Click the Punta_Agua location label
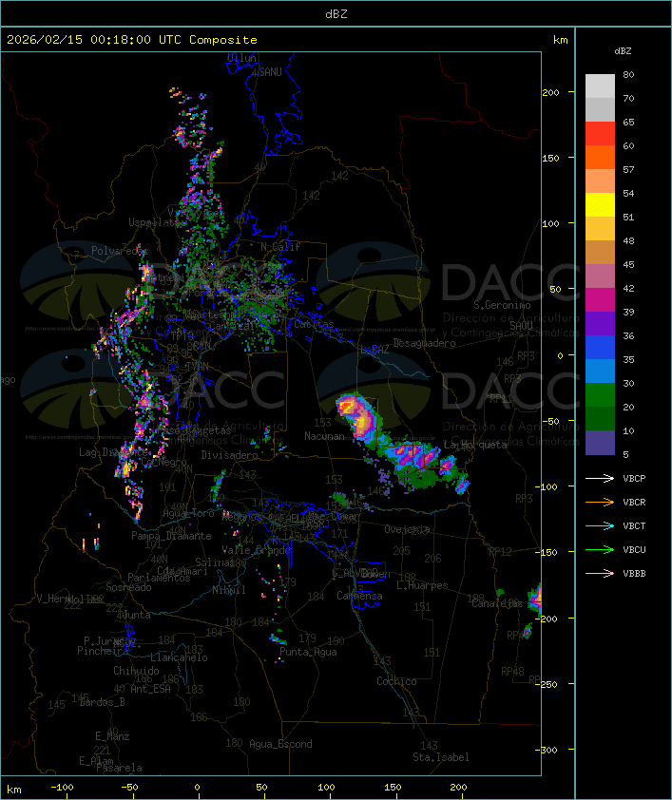 point(308,652)
